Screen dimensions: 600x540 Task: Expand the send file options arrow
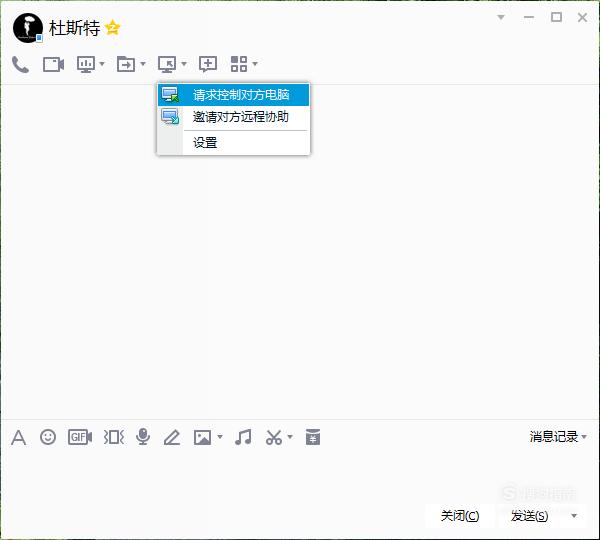(x=143, y=64)
